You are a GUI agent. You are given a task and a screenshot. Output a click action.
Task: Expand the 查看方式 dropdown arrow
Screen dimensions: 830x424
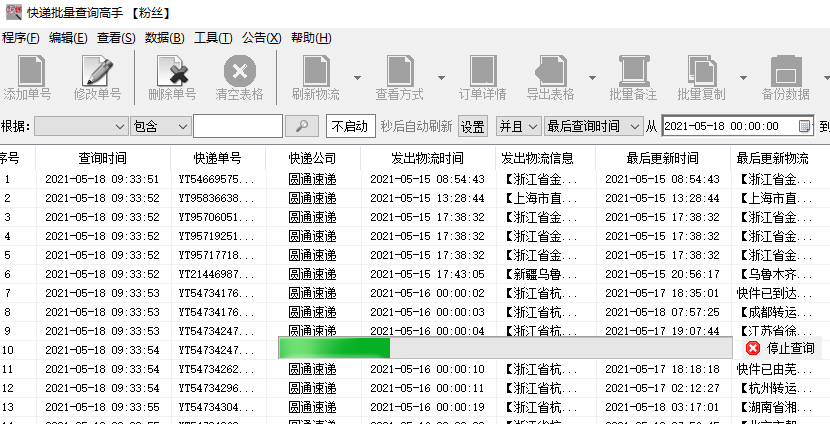441,78
